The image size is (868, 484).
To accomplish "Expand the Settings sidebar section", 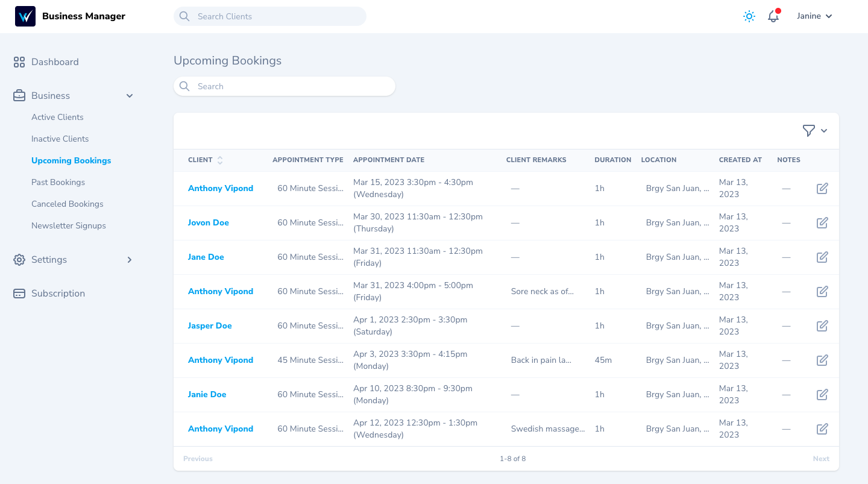I will tap(130, 260).
